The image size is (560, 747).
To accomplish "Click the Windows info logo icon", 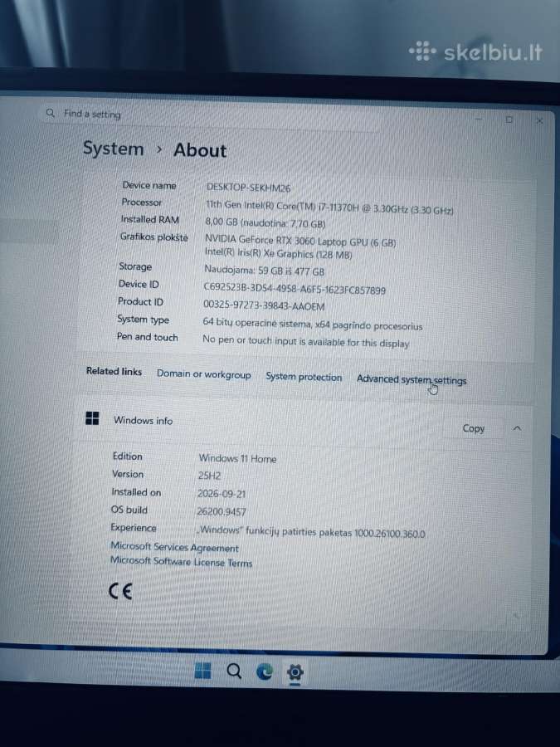I will point(92,418).
